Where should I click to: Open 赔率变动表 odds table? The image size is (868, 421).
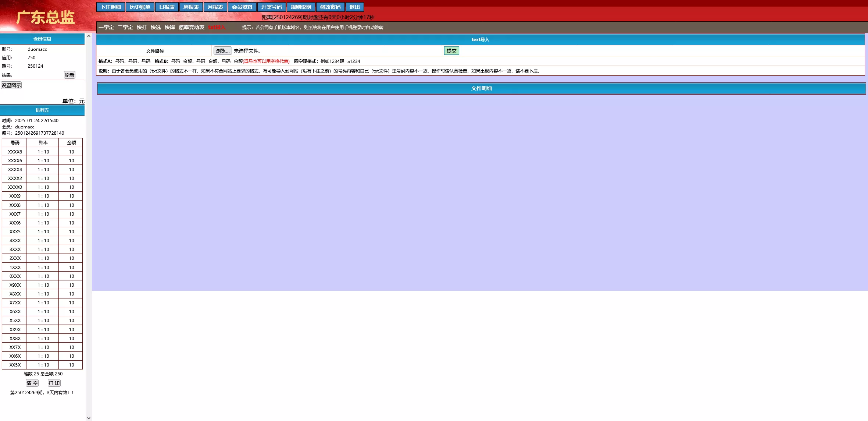191,27
